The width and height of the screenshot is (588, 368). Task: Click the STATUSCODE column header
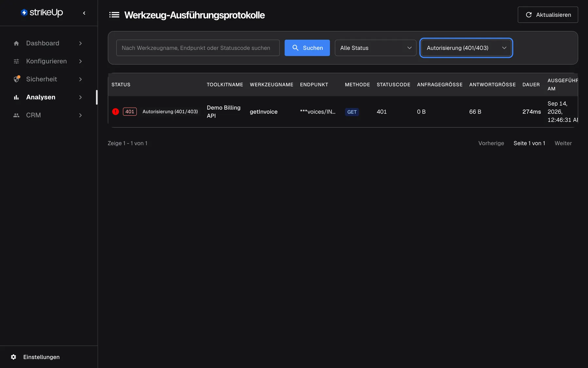(393, 84)
